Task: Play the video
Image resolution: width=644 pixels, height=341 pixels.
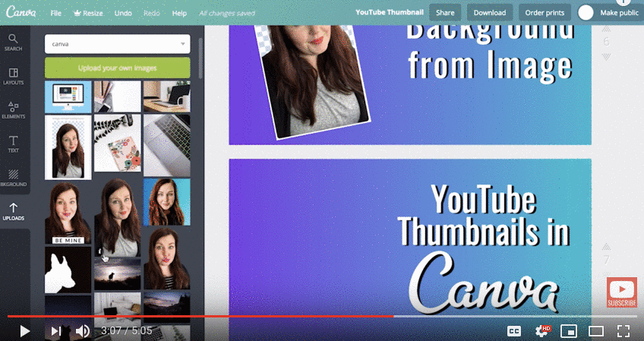Action: [x=24, y=331]
